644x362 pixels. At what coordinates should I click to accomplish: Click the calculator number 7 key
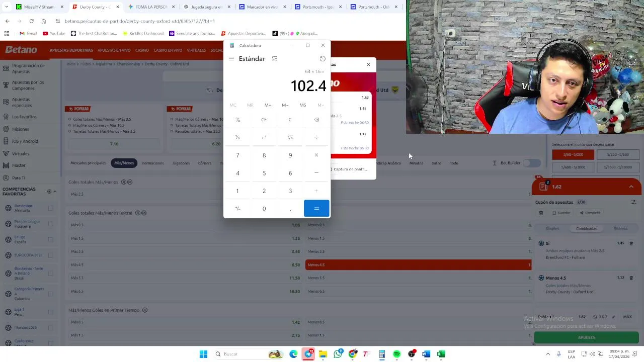237,155
